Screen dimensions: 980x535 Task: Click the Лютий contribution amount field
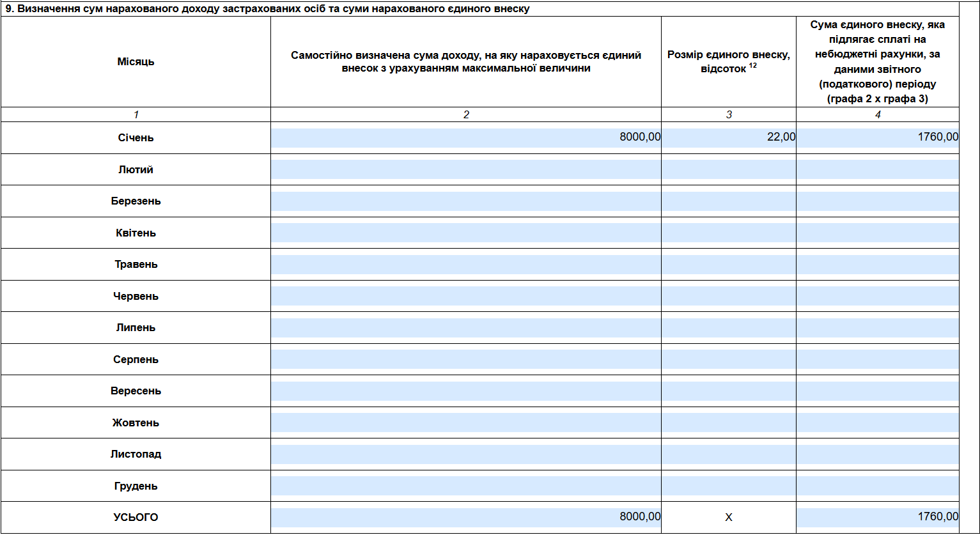(877, 169)
